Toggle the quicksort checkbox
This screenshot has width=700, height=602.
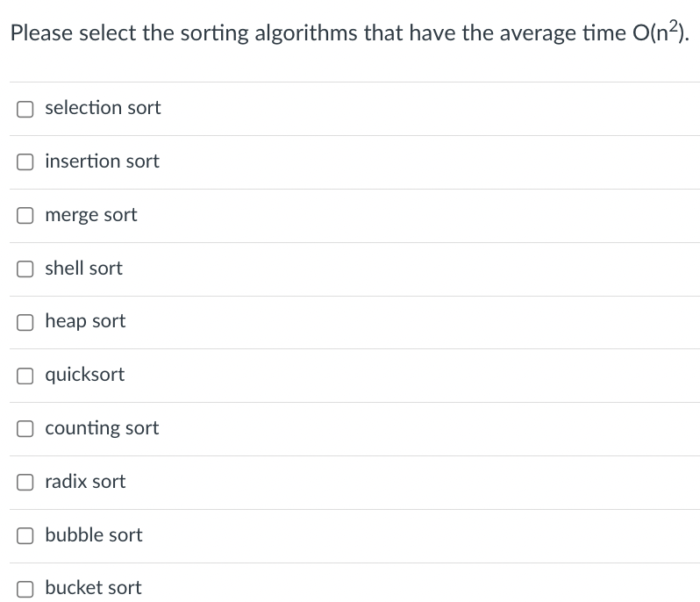tap(25, 376)
